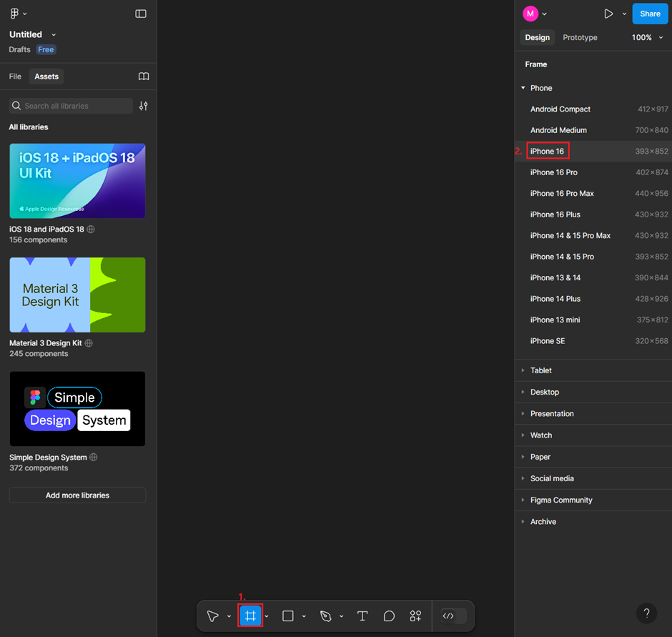672x637 pixels.
Task: Open present options dropdown chevron
Action: tap(624, 14)
